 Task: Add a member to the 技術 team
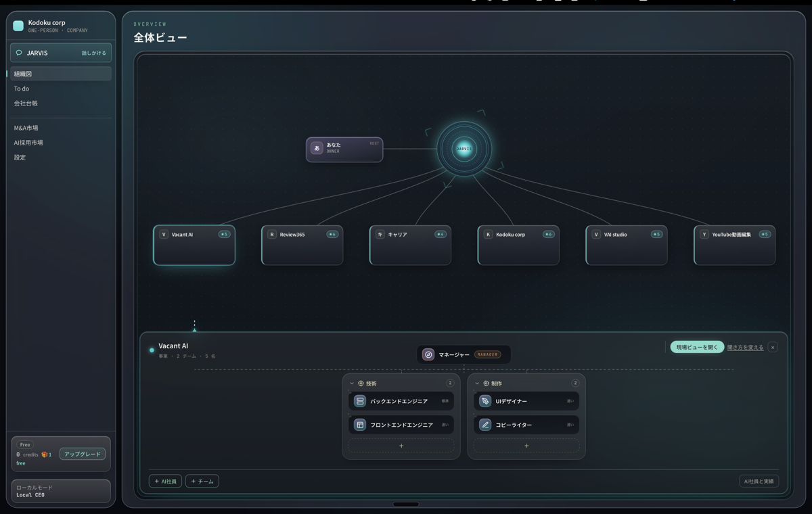[x=401, y=446]
